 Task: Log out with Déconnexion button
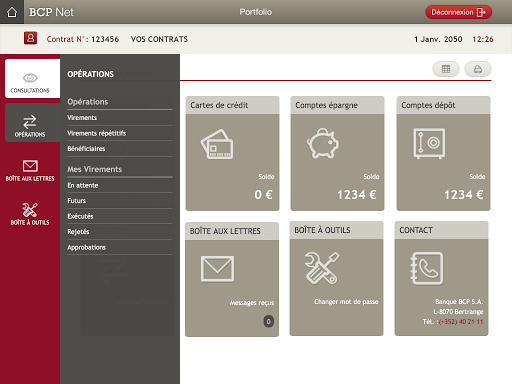pyautogui.click(x=458, y=12)
